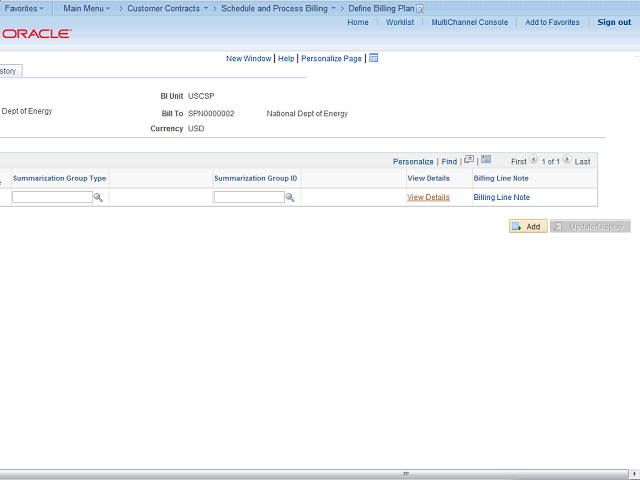Switch to the History tab

tap(11, 71)
